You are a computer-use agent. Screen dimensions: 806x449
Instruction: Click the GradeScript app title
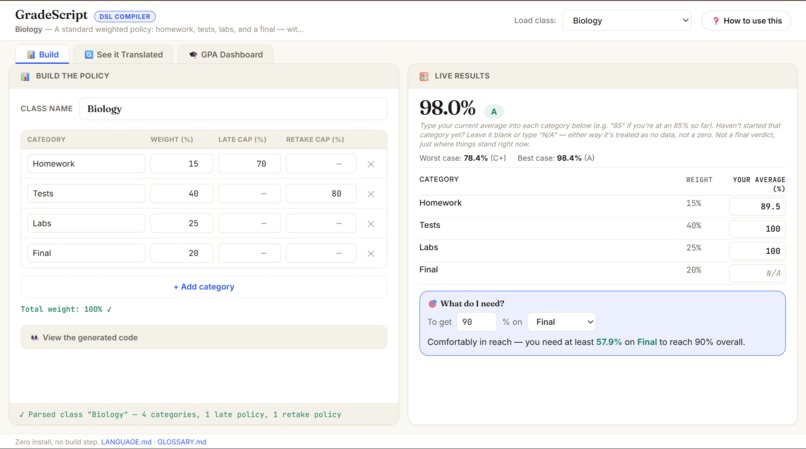point(51,15)
